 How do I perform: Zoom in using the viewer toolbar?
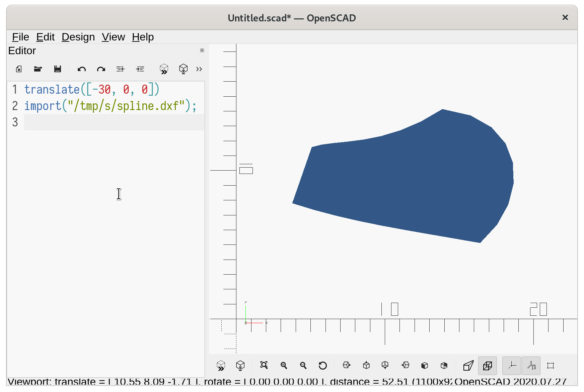point(284,366)
